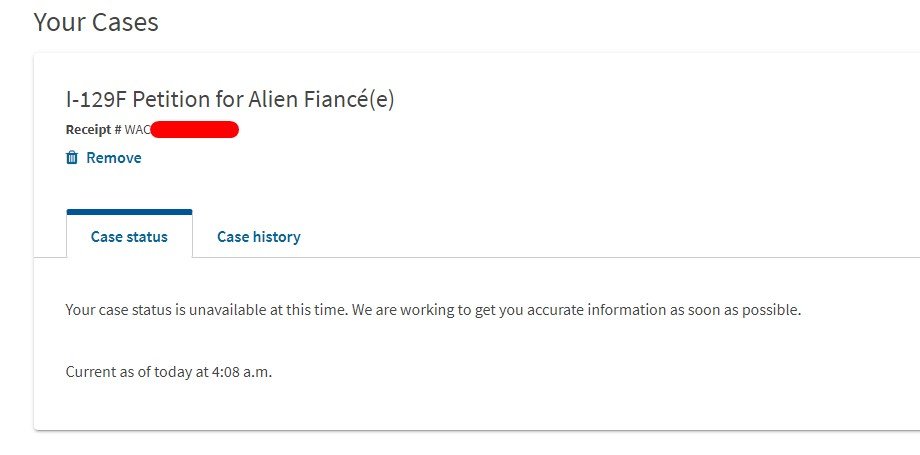Click the sentence beginning We are working
Image resolution: width=920 pixels, height=455 pixels.
pyautogui.click(x=576, y=310)
